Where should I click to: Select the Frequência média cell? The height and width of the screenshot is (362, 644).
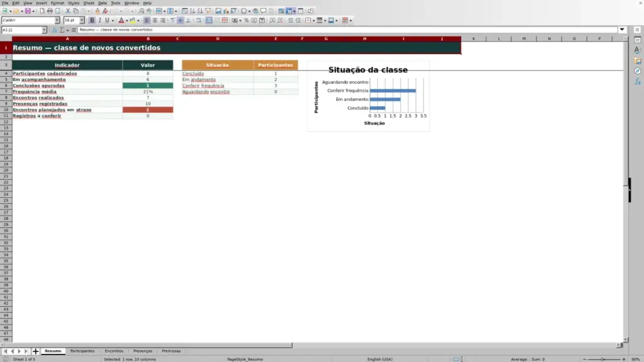point(67,92)
